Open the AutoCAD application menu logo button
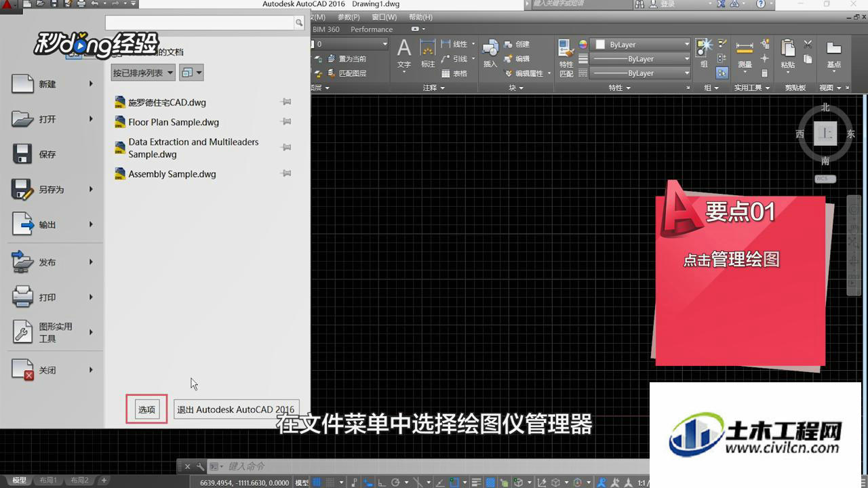Viewport: 868px width, 488px height. [7, 5]
